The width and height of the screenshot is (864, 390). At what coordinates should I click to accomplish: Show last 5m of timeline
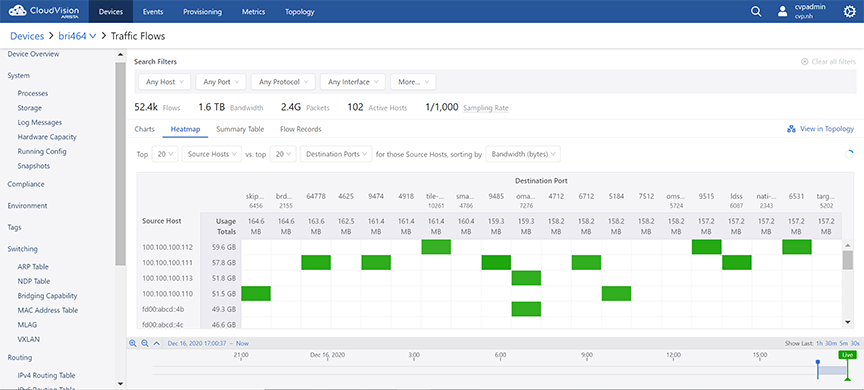coord(843,344)
